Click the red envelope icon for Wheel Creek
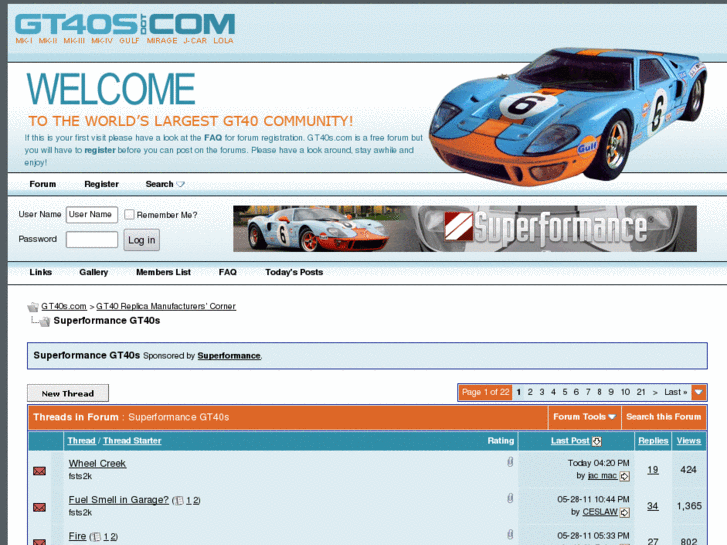727x545 pixels. point(39,471)
